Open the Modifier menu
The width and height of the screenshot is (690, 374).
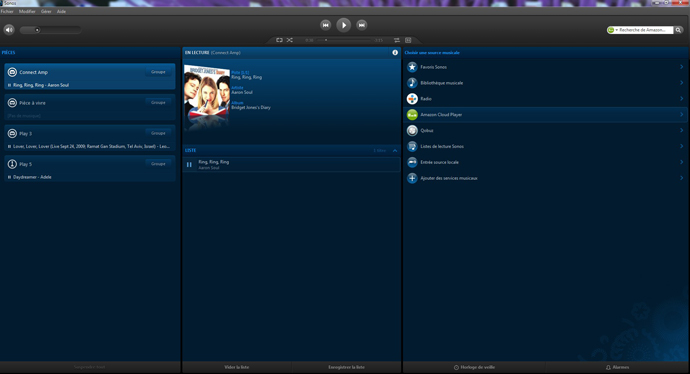coord(27,11)
